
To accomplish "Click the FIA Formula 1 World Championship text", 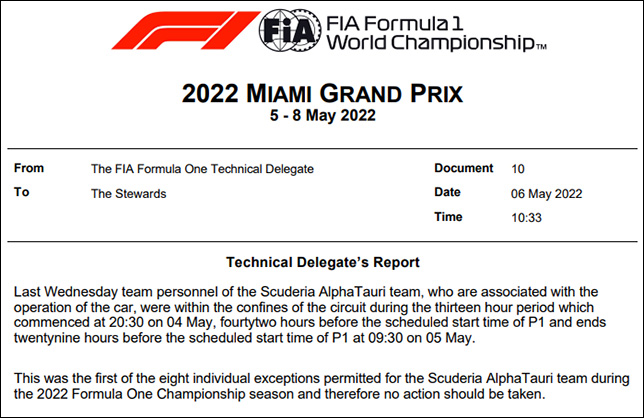I will click(x=437, y=34).
